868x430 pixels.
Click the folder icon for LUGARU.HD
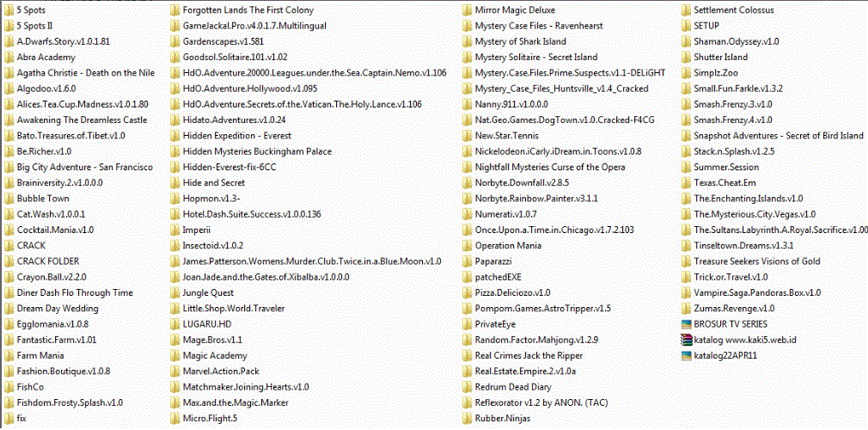point(174,324)
